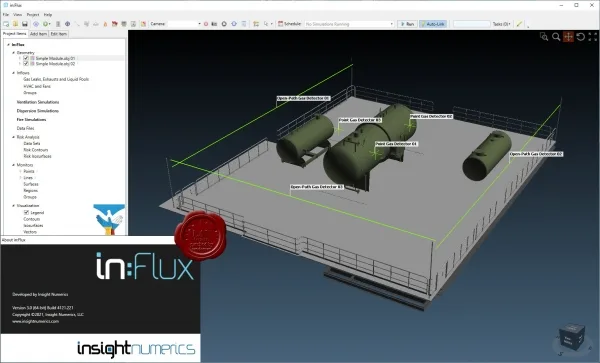Select the Project Items tab
600x363 pixels.
click(x=15, y=34)
